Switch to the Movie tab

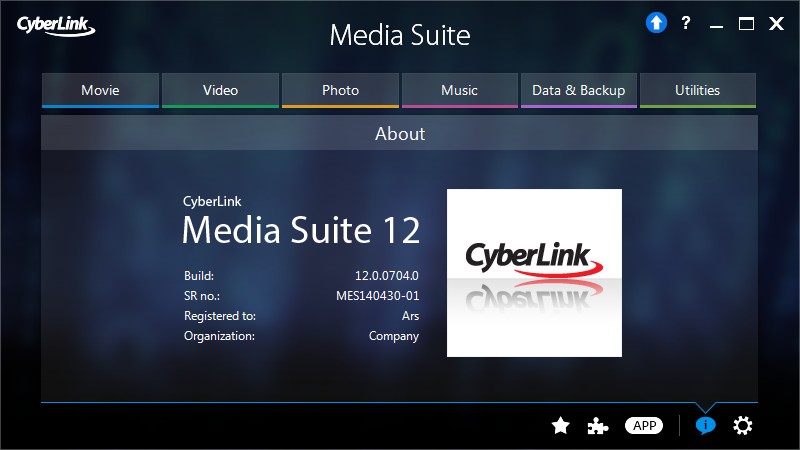tap(101, 90)
